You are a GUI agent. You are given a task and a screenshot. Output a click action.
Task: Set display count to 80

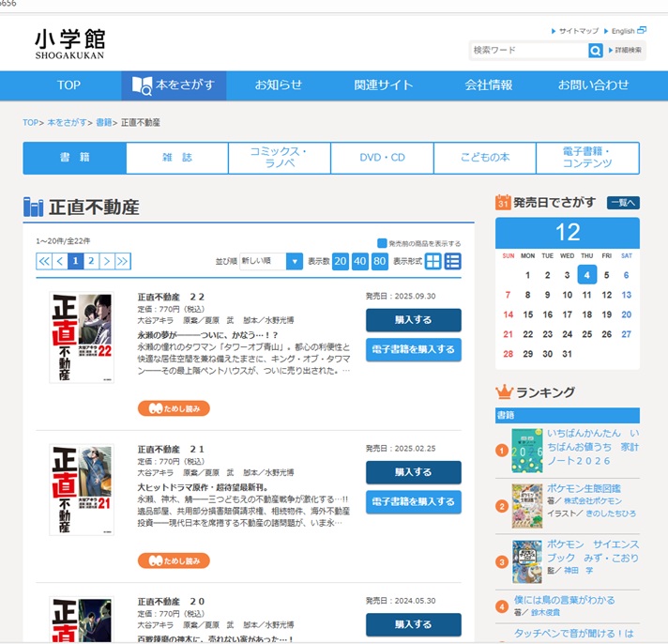[380, 261]
